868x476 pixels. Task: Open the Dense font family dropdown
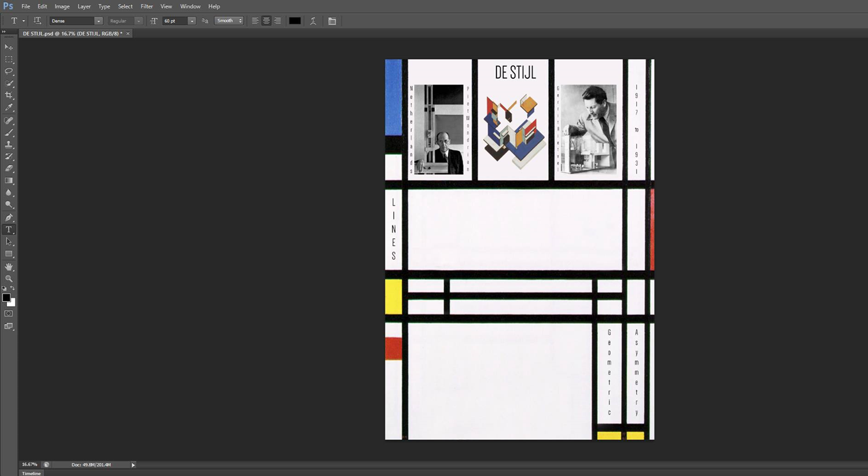coord(98,21)
